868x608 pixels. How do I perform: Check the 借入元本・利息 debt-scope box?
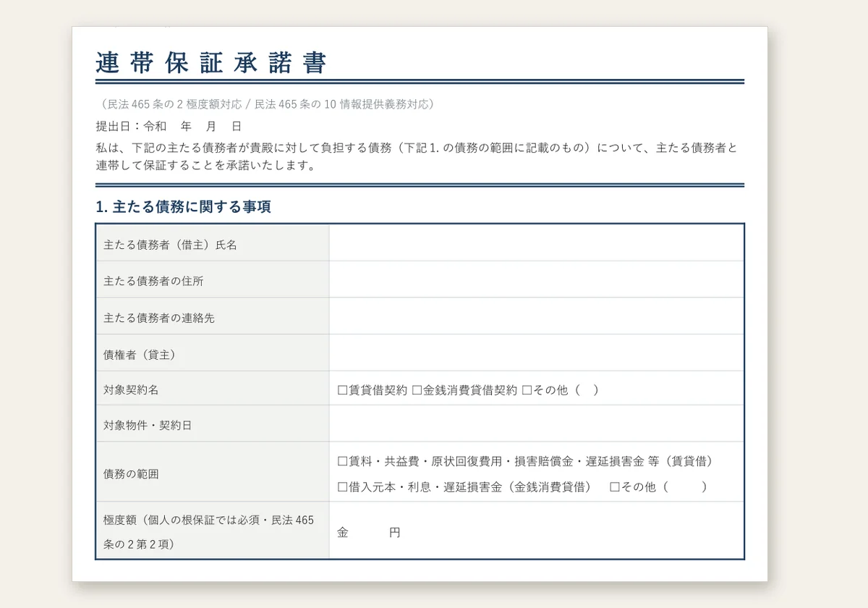coord(343,487)
